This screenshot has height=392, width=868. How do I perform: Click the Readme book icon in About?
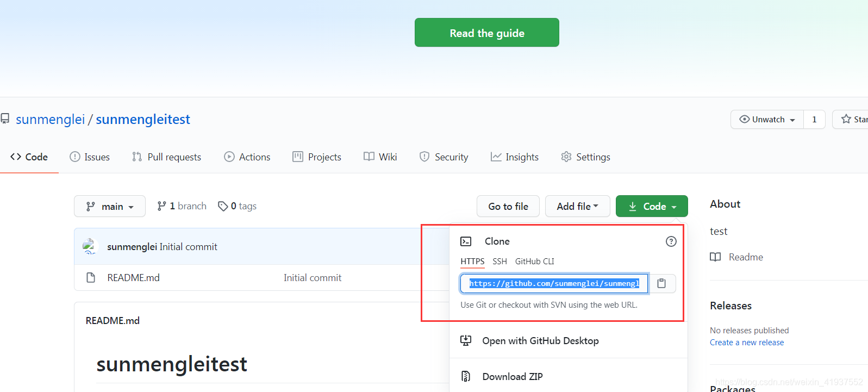pyautogui.click(x=715, y=257)
